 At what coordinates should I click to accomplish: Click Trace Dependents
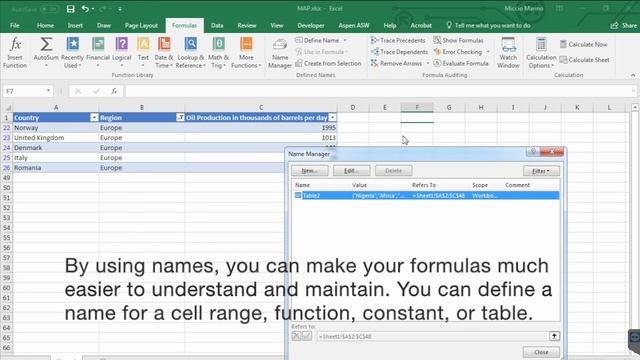(399, 52)
